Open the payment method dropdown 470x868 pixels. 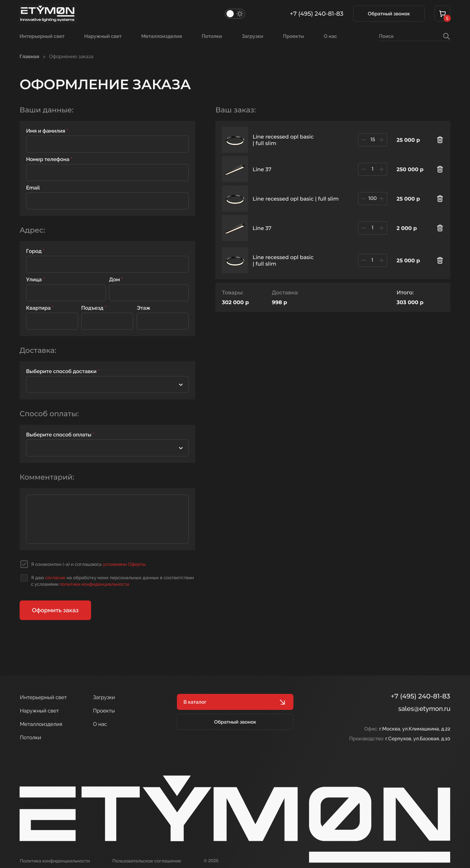coord(107,448)
